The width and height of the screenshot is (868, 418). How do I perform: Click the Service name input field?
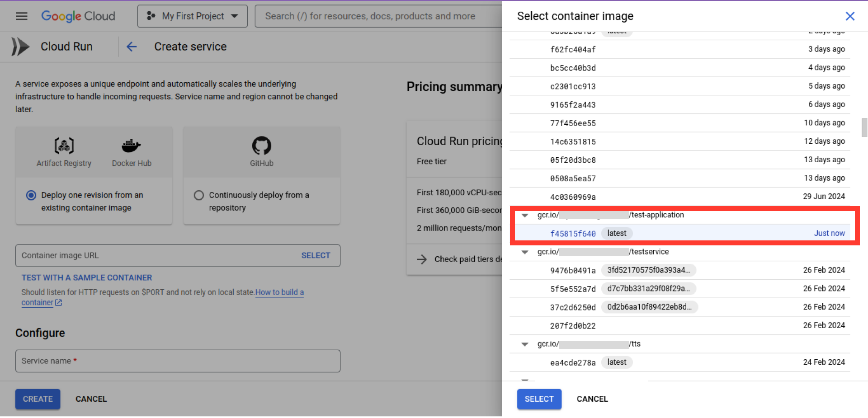[178, 361]
